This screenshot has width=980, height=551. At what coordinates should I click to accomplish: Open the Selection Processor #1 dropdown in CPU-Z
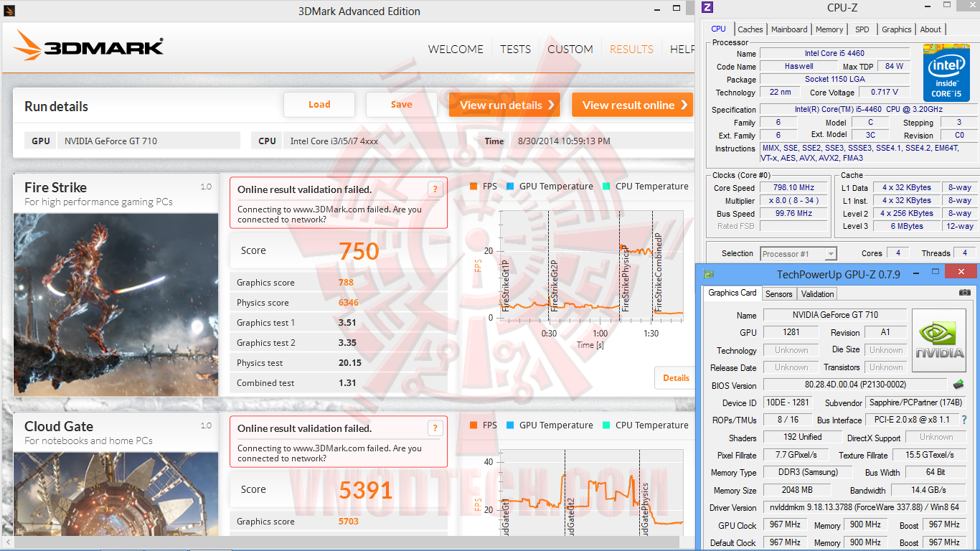click(798, 253)
